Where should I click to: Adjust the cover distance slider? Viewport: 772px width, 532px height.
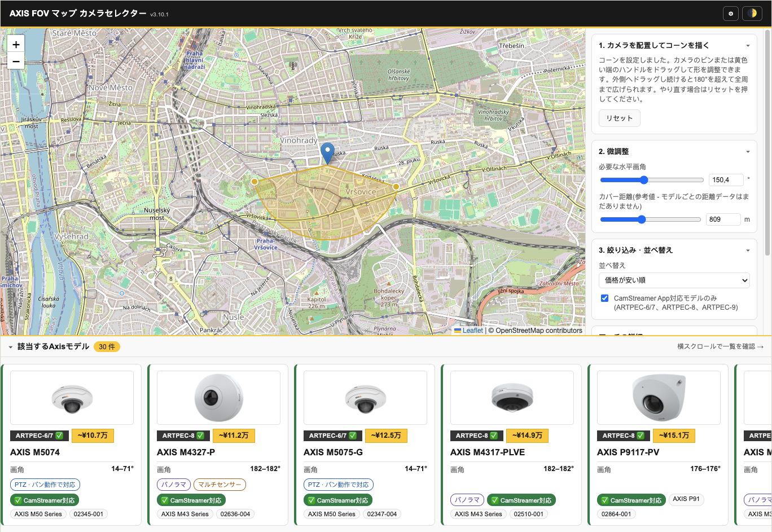click(x=650, y=219)
